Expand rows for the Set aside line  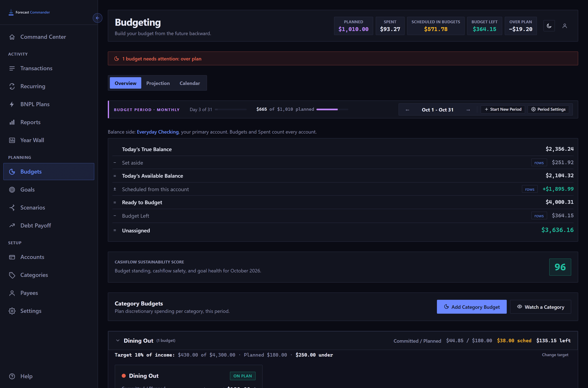[539, 163]
